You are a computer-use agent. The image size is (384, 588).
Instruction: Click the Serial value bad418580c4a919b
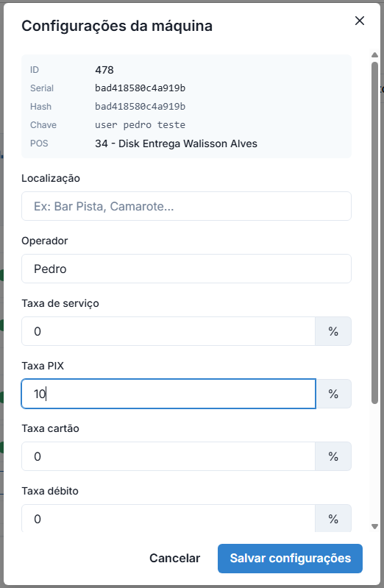click(141, 88)
